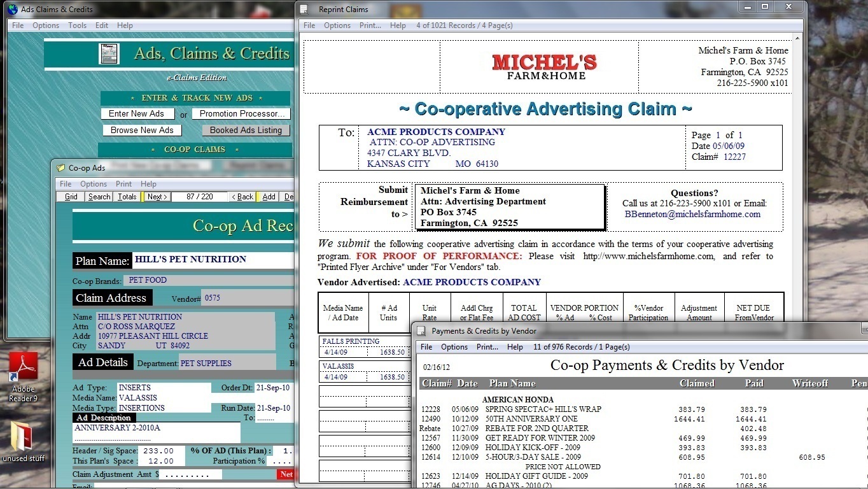Image resolution: width=868 pixels, height=489 pixels.
Task: Go to next record with Next >
Action: (x=157, y=197)
